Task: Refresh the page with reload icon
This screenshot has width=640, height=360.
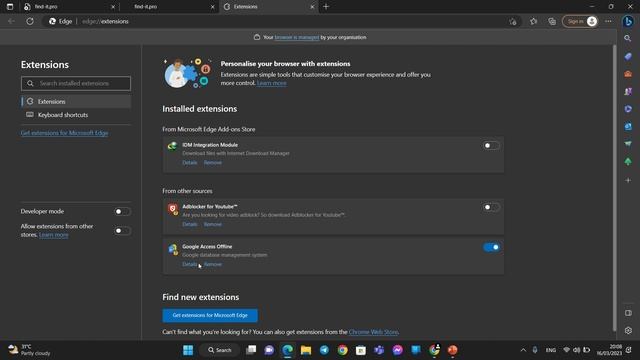Action: [30, 21]
